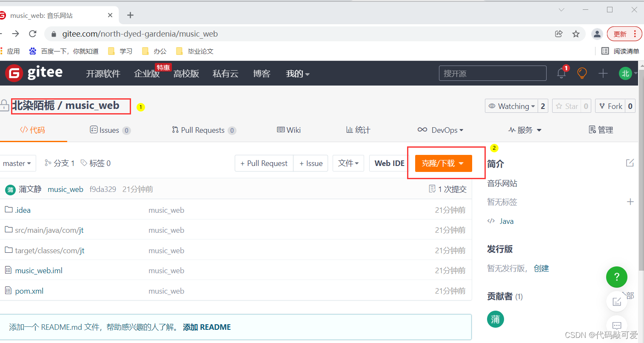The width and height of the screenshot is (644, 343).
Task: Open the contributor avatar under 贡献者
Action: click(x=496, y=319)
